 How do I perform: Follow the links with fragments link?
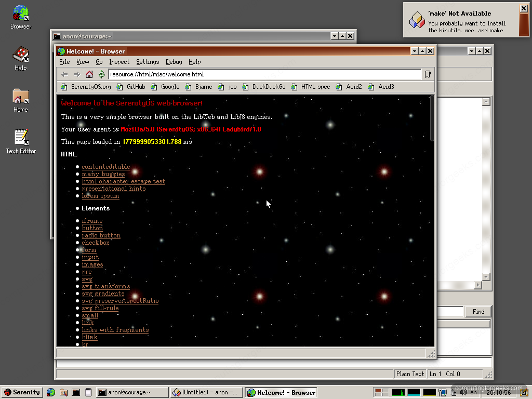[115, 330]
